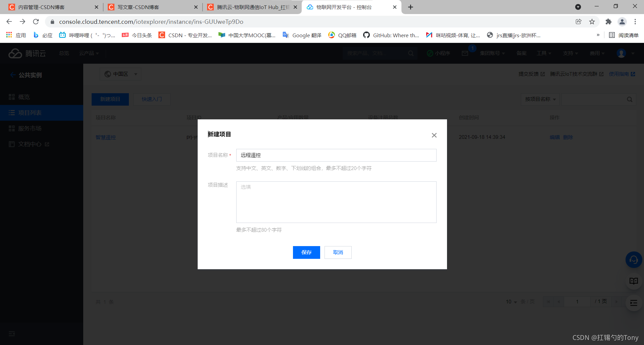The width and height of the screenshot is (644, 345).
Task: Open 文档中心 via its external link icon
Action: coord(47,144)
